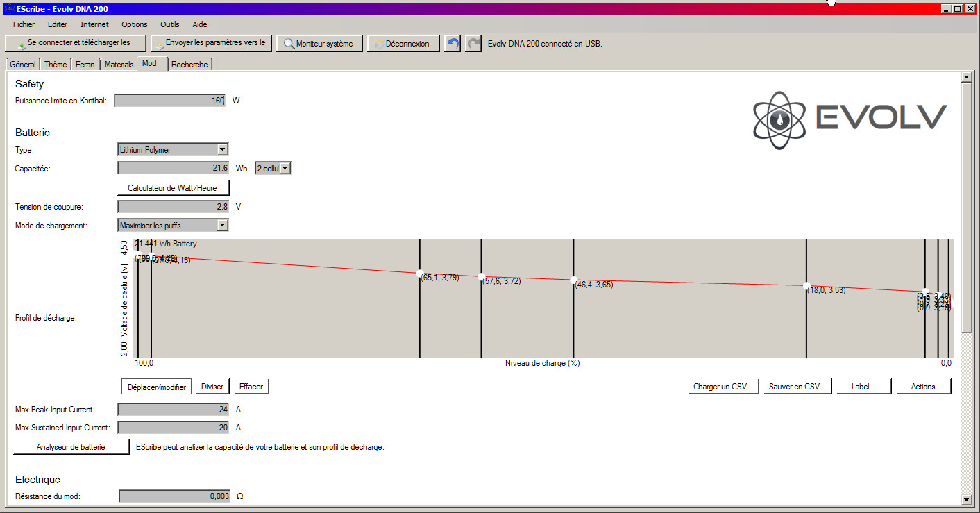Click the scrollbar down arrow
Viewport: 980px width, 513px height.
966,499
